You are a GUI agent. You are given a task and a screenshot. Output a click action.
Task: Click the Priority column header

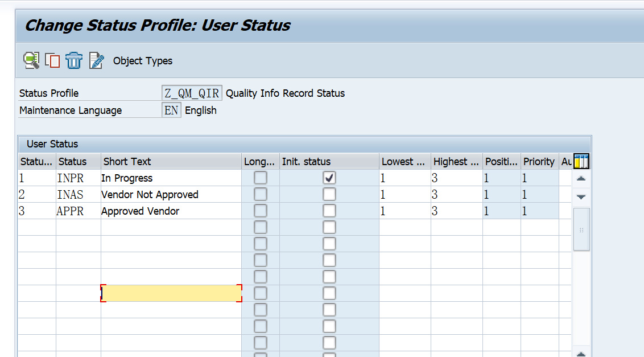(x=540, y=162)
